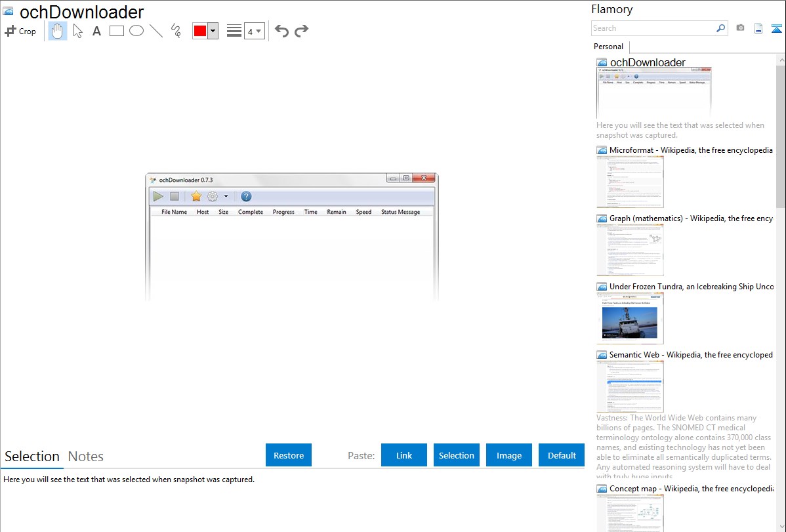Click the ochDownloader title bar icon in the screenshot
The image size is (786, 532).
tap(153, 180)
